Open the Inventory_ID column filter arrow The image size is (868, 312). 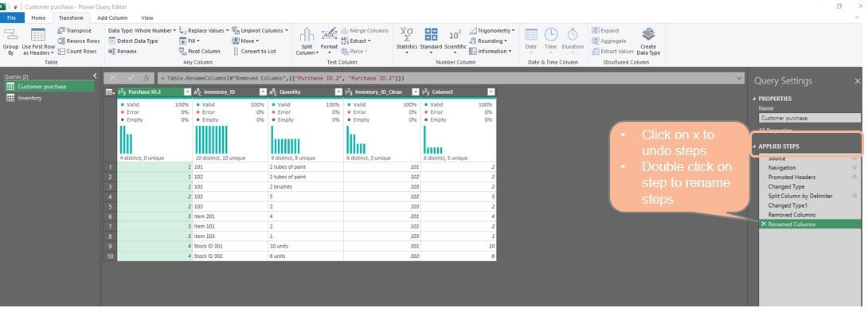(263, 92)
